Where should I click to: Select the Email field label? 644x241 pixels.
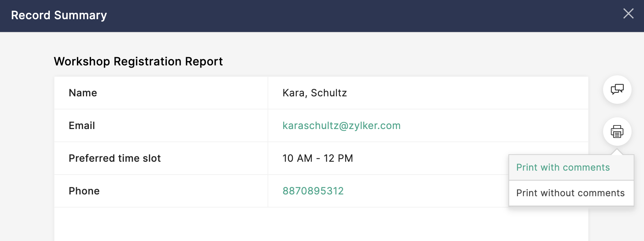(82, 125)
